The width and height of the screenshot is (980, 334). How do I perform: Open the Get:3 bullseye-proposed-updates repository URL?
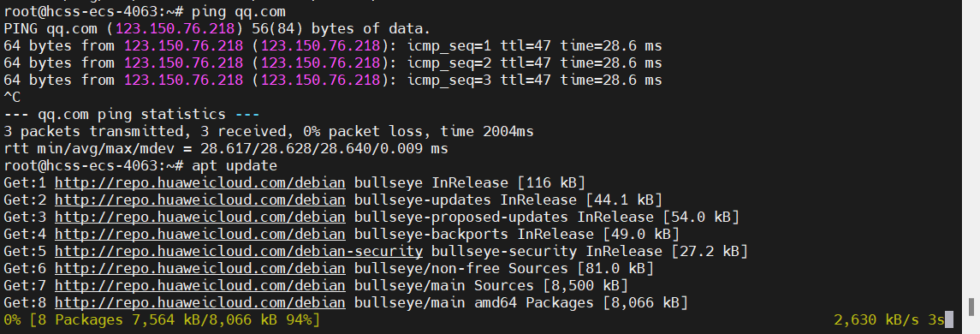pos(200,217)
